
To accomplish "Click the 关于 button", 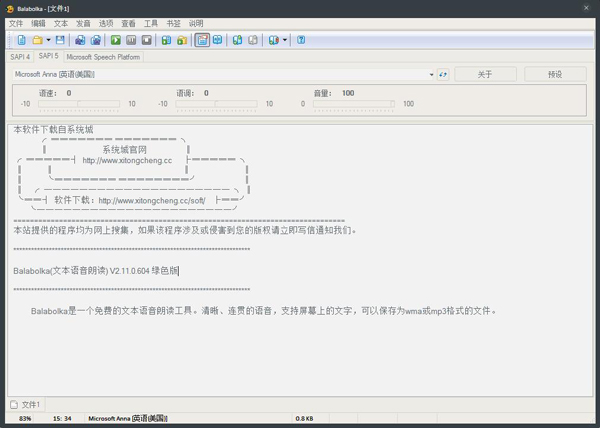I will coord(485,74).
